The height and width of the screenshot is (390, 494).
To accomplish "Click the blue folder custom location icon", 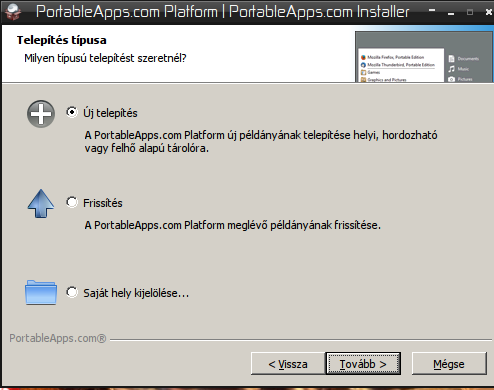I will [41, 292].
